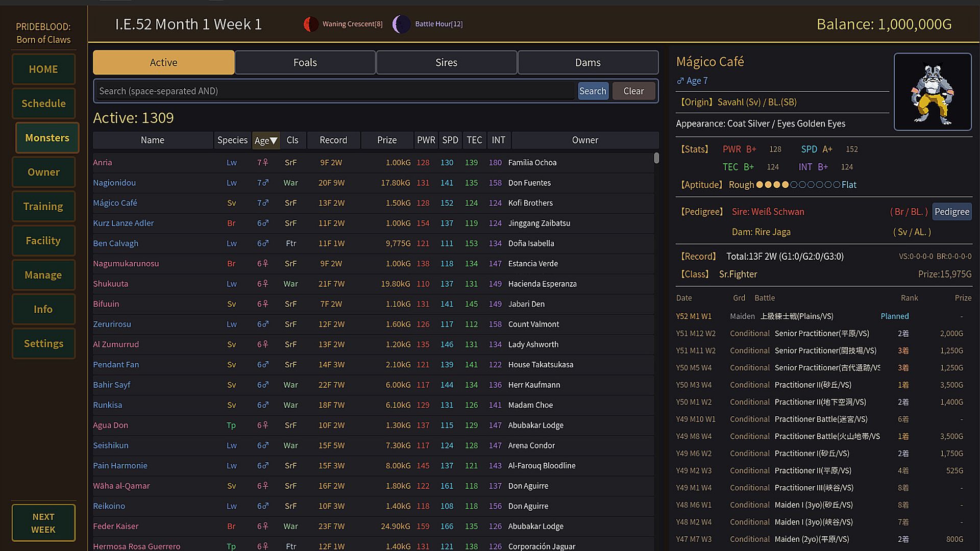
Task: Select the monster Nagionidou
Action: 373,183
